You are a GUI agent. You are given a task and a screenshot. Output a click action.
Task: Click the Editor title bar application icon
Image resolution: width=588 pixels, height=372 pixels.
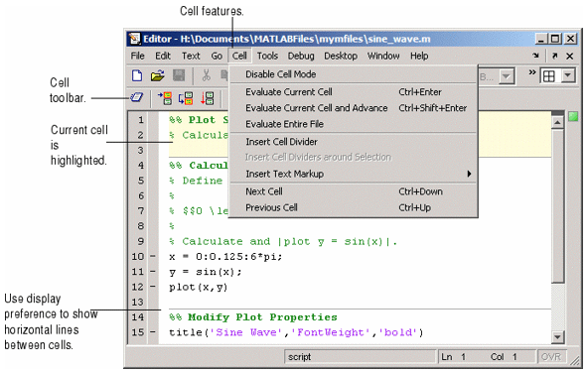[134, 39]
